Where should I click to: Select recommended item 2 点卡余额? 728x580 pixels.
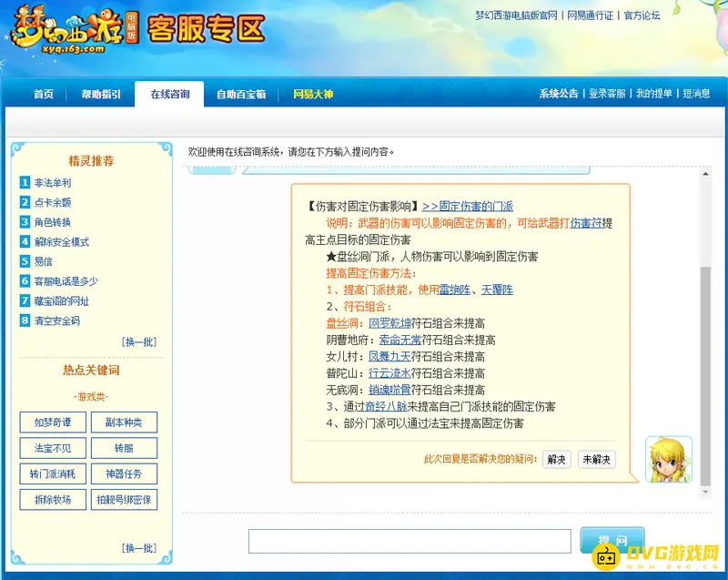coord(53,202)
